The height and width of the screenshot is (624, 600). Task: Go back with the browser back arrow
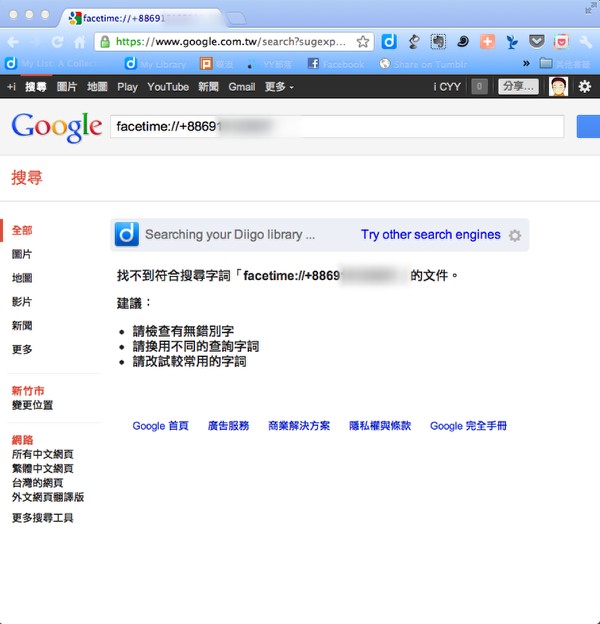pyautogui.click(x=13, y=42)
